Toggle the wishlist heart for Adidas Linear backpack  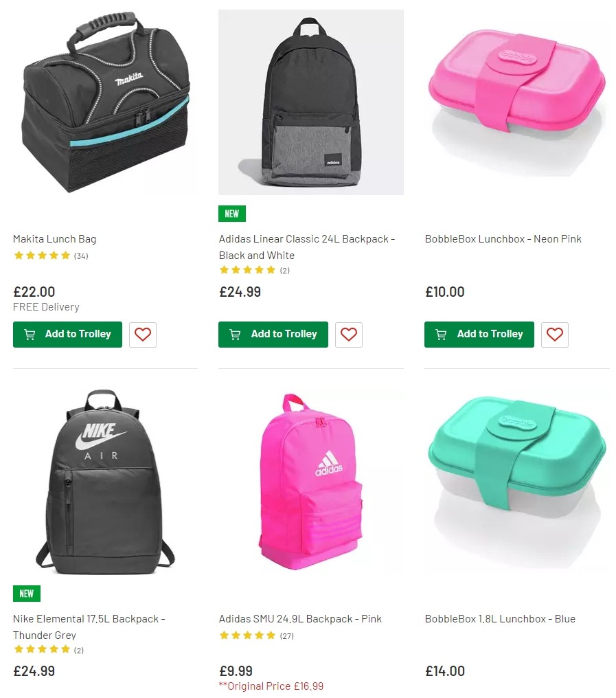pos(349,335)
